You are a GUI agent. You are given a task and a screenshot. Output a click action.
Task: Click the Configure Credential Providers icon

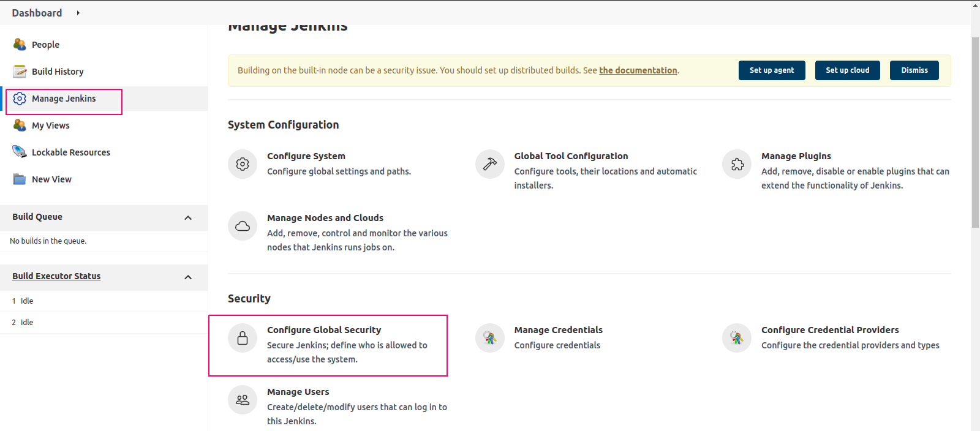click(x=737, y=338)
